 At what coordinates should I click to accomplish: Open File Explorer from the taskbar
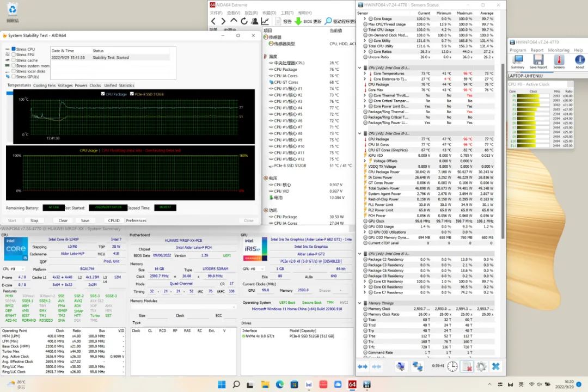coord(265,384)
